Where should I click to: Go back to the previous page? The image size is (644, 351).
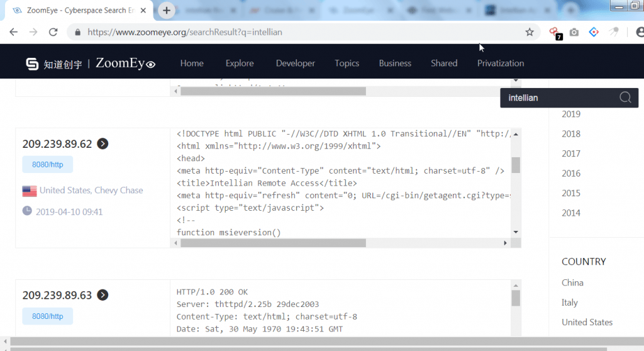click(14, 32)
